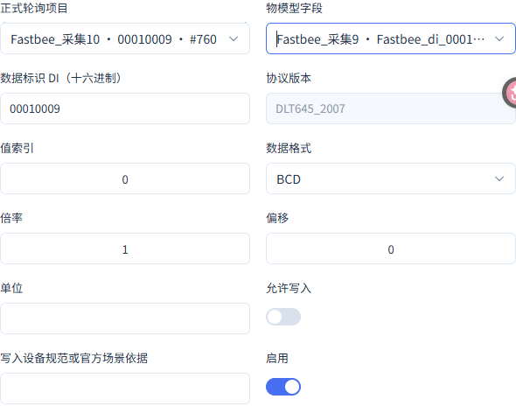The height and width of the screenshot is (420, 516).
Task: Open the 数据格式 BCD dropdown
Action: [x=391, y=178]
